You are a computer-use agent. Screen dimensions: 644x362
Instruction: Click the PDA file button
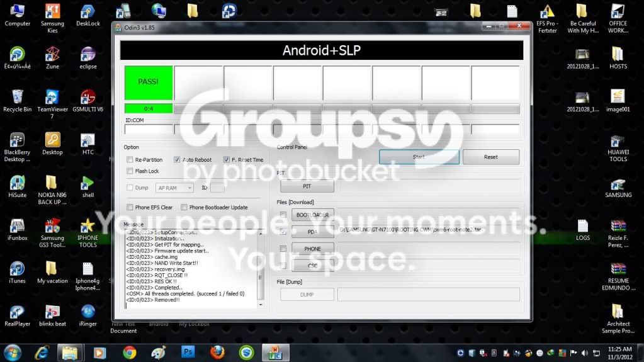pos(312,232)
